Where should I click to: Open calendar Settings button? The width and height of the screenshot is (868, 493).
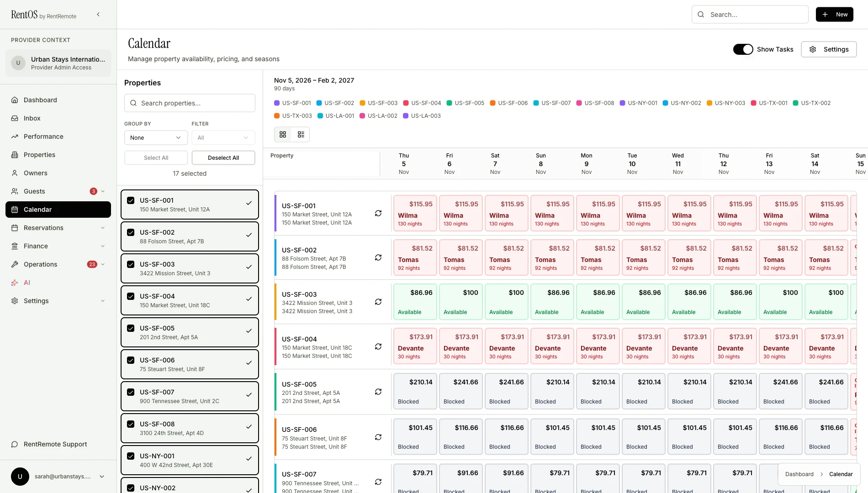tap(829, 49)
